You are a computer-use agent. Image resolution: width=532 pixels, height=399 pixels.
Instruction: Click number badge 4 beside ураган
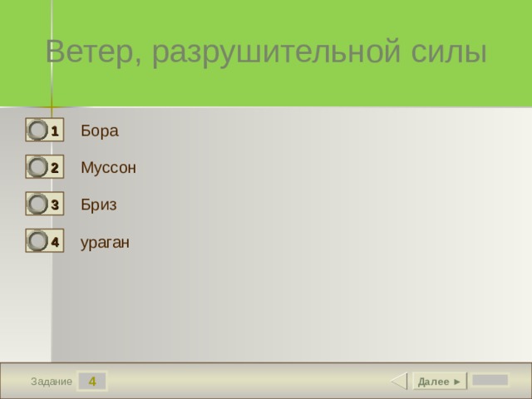coord(55,242)
